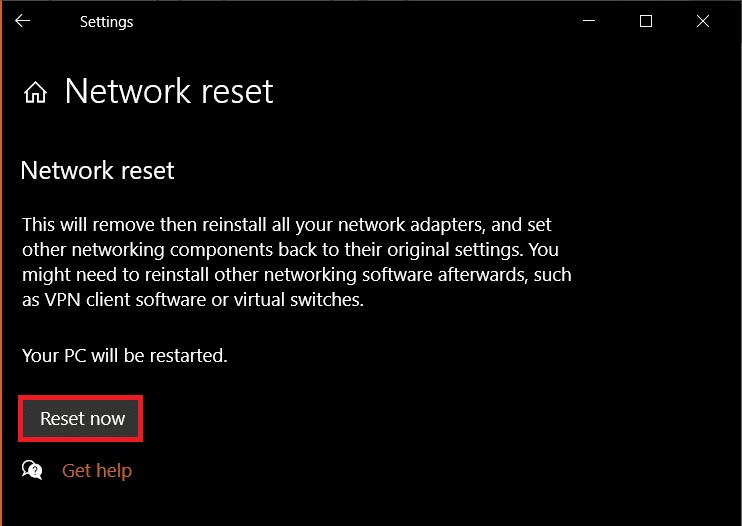Viewport: 742px width, 526px height.
Task: Click the Network reset section subheading
Action: [x=97, y=170]
